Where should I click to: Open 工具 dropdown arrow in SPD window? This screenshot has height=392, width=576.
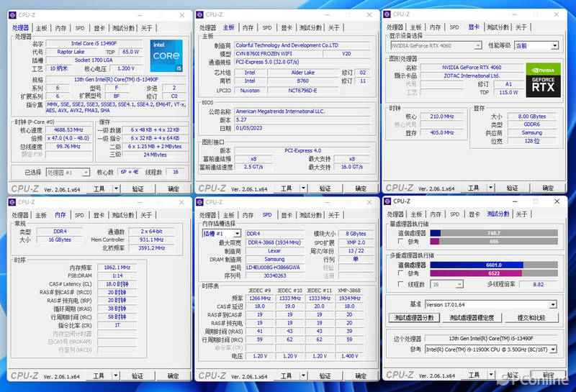tap(303, 376)
